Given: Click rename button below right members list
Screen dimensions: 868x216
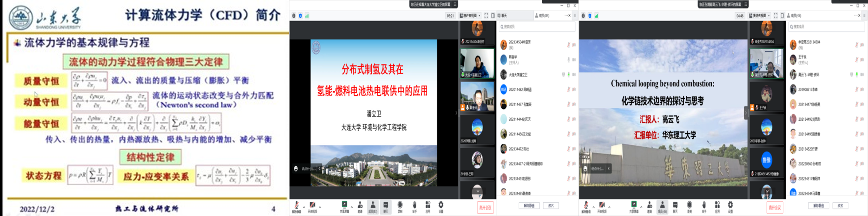Looking at the screenshot, I should (840, 206).
